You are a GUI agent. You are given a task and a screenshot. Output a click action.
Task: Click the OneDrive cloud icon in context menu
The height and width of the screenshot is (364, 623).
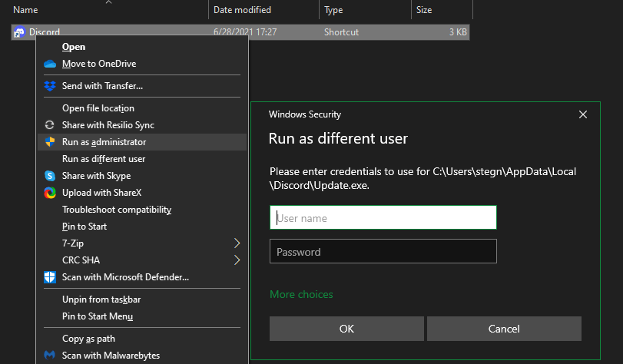49,64
